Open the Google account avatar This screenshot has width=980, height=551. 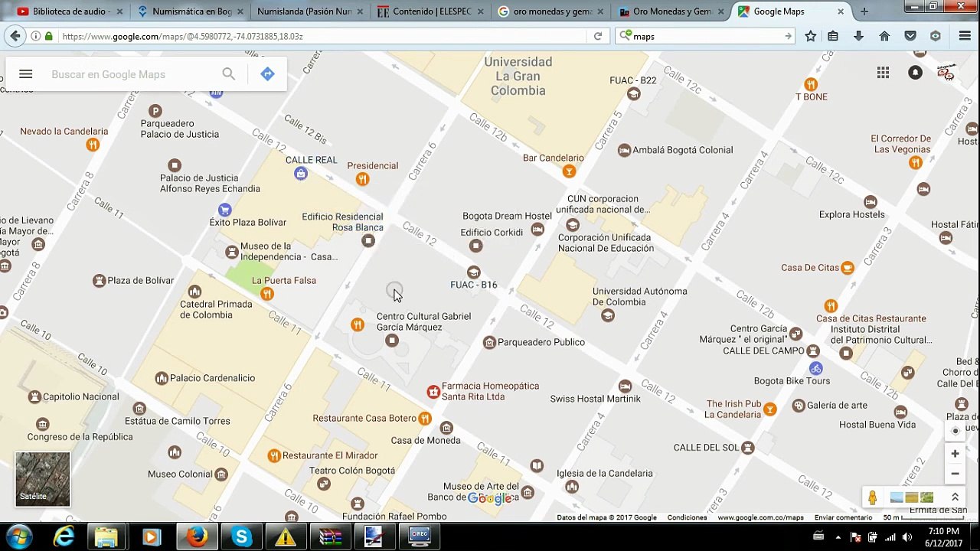click(x=946, y=73)
